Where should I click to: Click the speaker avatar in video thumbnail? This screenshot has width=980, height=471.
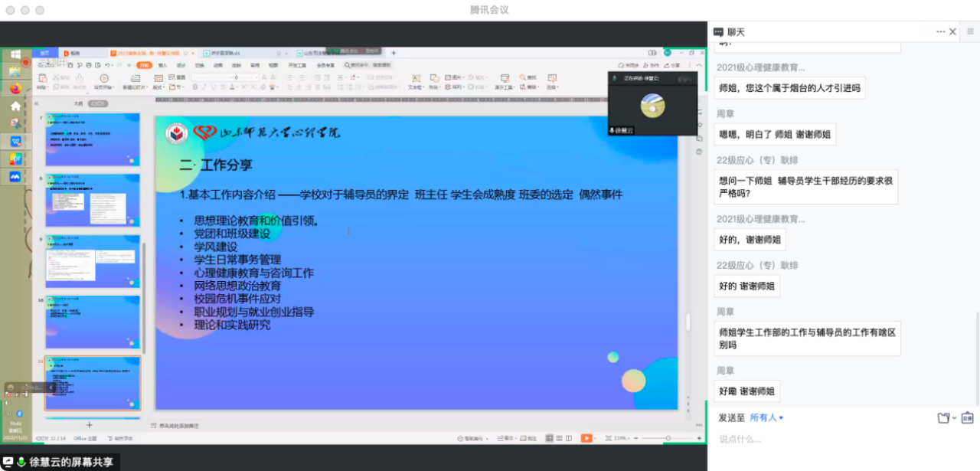pyautogui.click(x=652, y=106)
